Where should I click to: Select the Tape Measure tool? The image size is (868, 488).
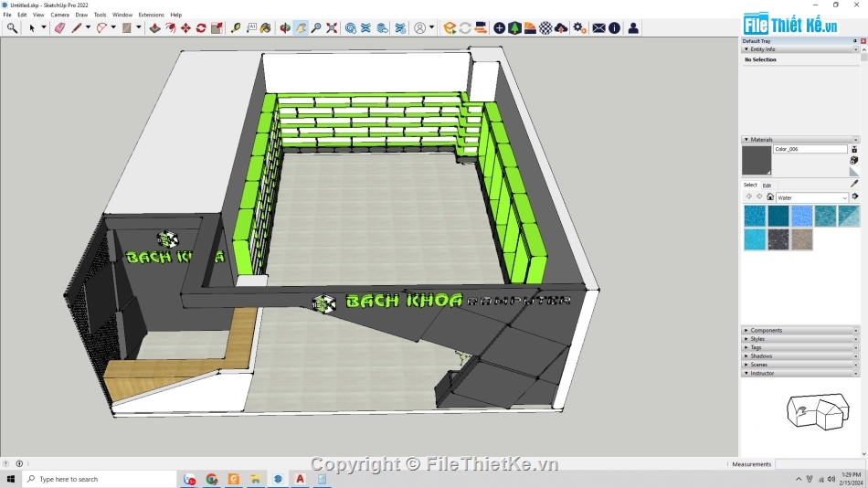[236, 27]
